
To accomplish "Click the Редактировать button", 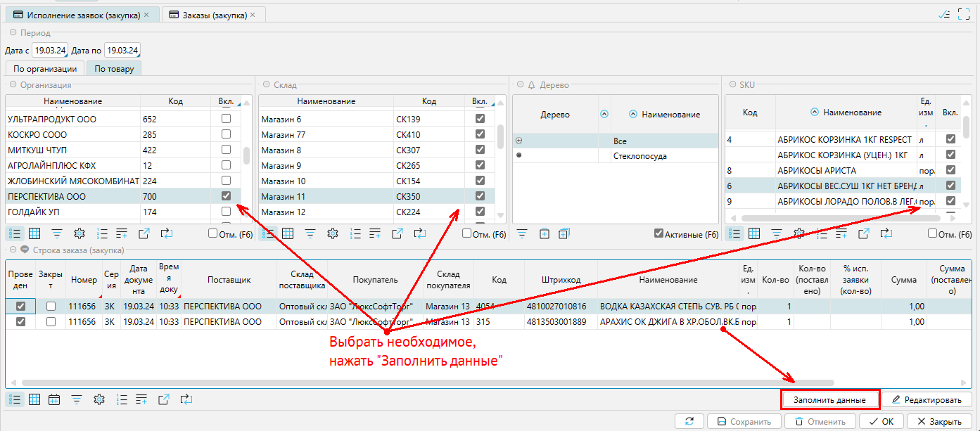I will [x=926, y=399].
